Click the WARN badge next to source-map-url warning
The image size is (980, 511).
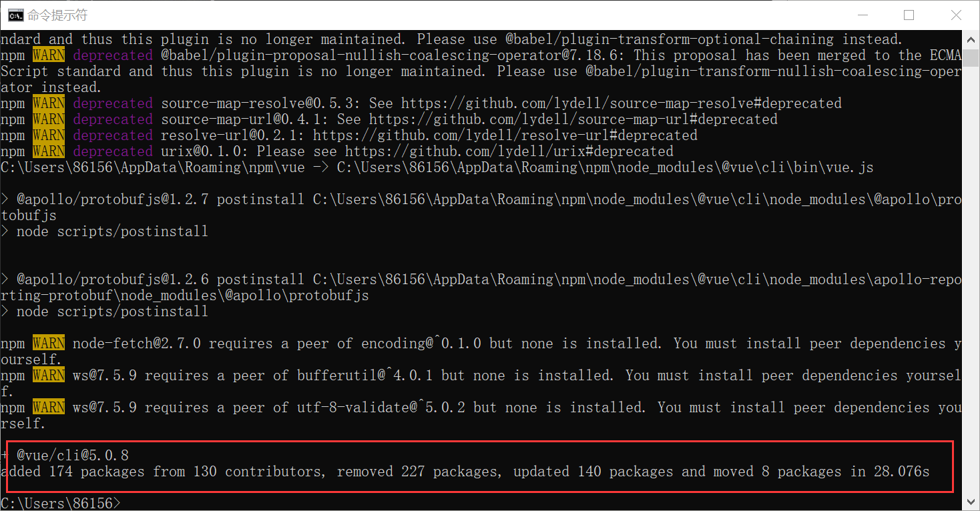(x=47, y=119)
